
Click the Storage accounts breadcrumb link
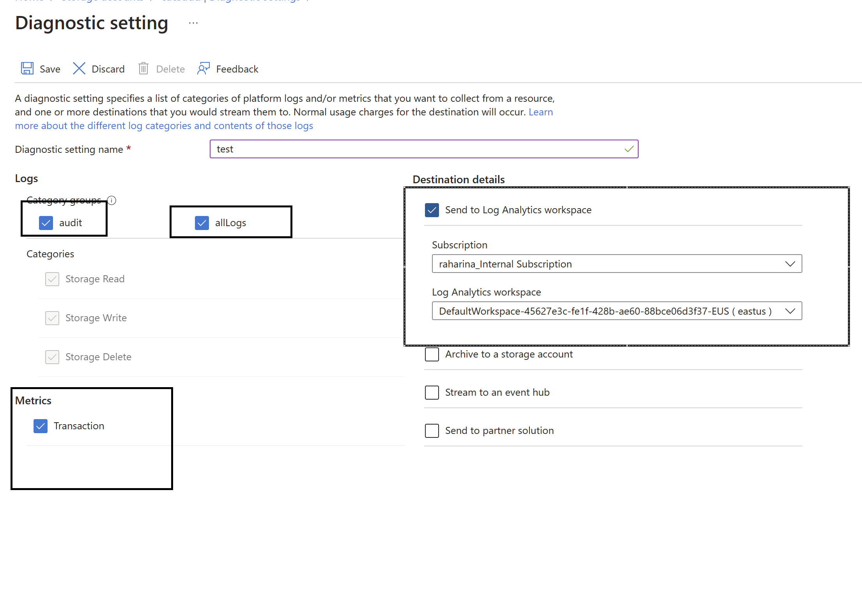102,1
